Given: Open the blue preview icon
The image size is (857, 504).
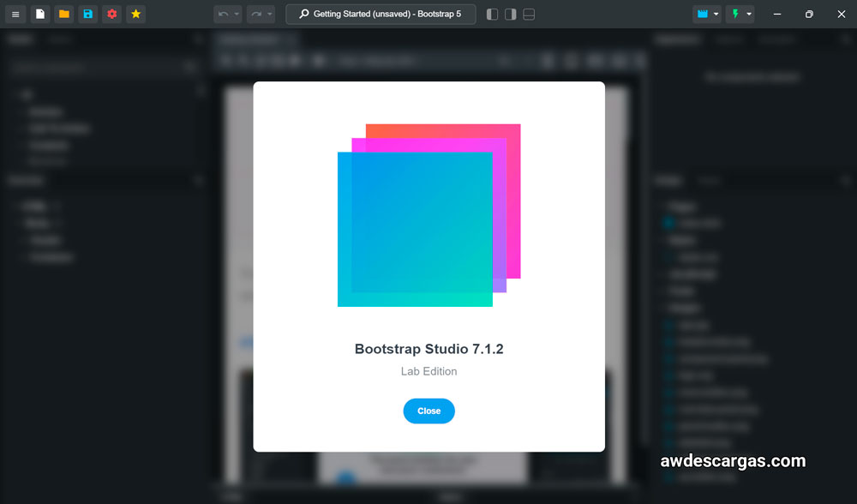Looking at the screenshot, I should click(703, 15).
